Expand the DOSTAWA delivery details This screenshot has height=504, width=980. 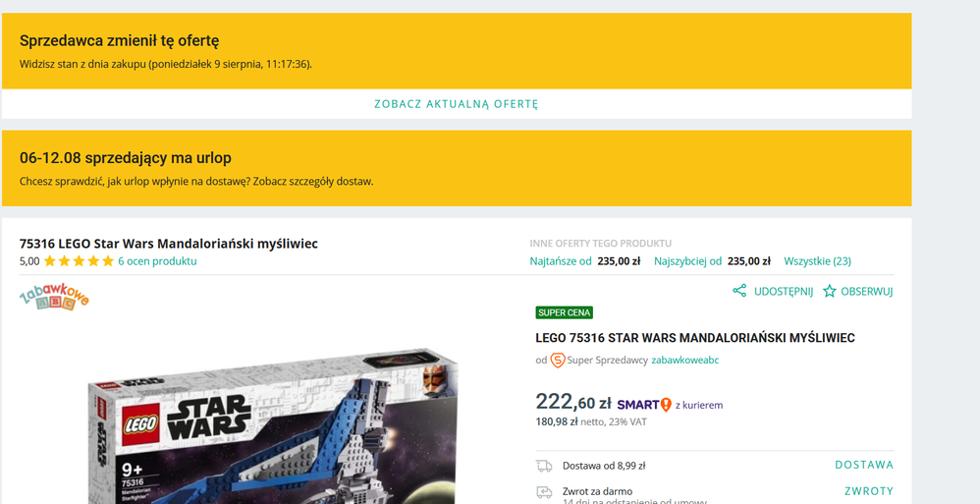coord(864,465)
